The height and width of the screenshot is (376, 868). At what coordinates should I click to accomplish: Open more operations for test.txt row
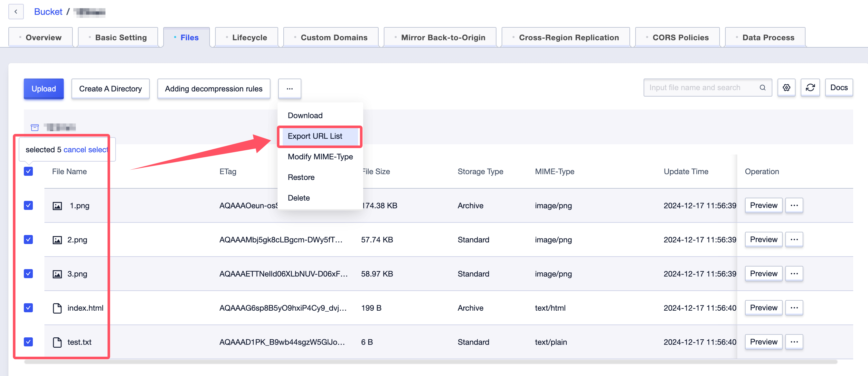(x=794, y=342)
